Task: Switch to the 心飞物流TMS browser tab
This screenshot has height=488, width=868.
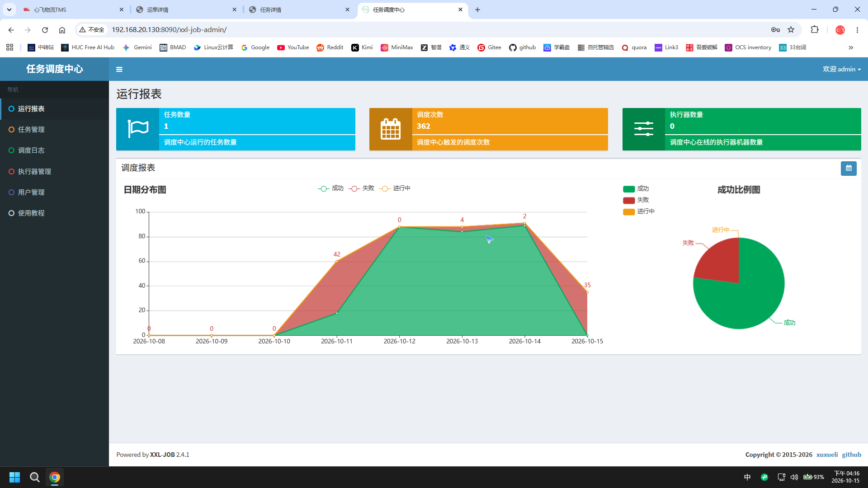Action: coord(72,9)
